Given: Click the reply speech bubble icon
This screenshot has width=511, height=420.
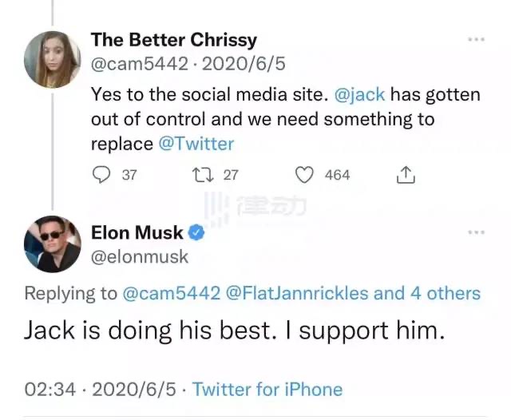Looking at the screenshot, I should [101, 175].
